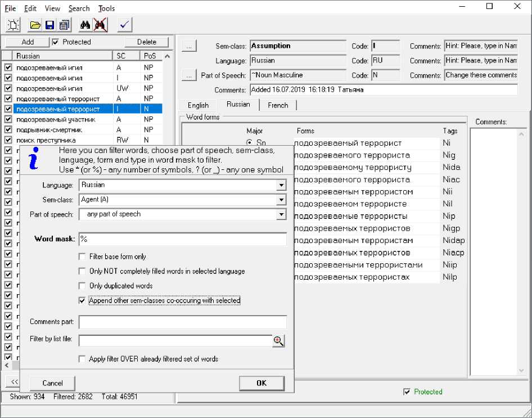This screenshot has height=418, width=532.
Task: Save using the floppy disk icon
Action: pos(49,25)
